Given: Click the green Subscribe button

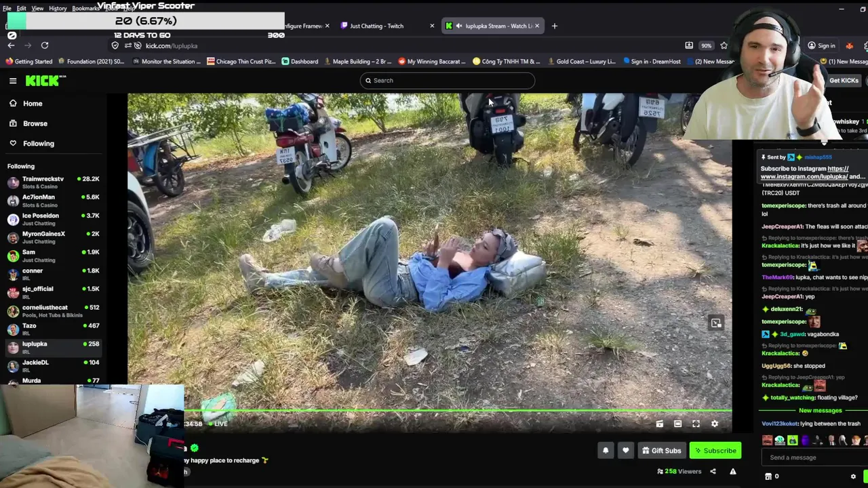Looking at the screenshot, I should (715, 451).
